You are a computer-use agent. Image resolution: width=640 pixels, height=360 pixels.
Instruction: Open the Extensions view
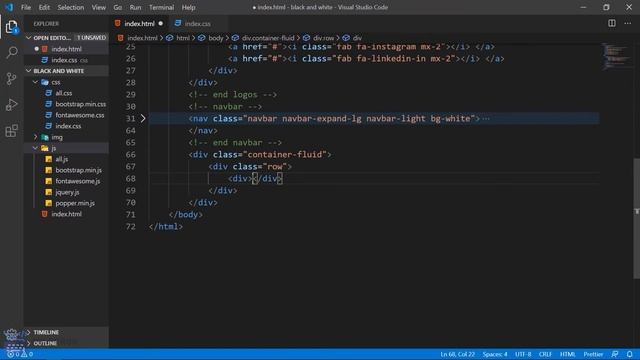11,131
